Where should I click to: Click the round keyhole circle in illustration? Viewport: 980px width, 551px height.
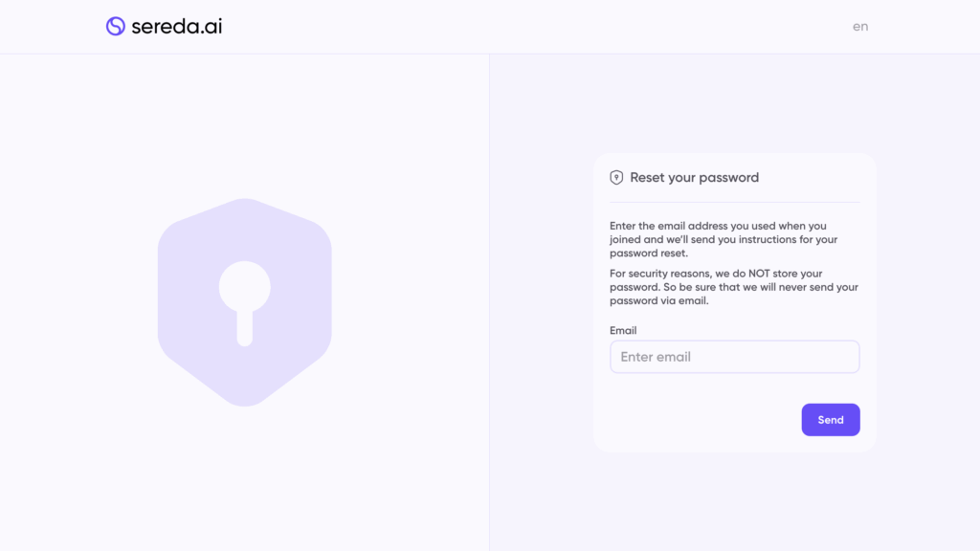click(x=245, y=285)
